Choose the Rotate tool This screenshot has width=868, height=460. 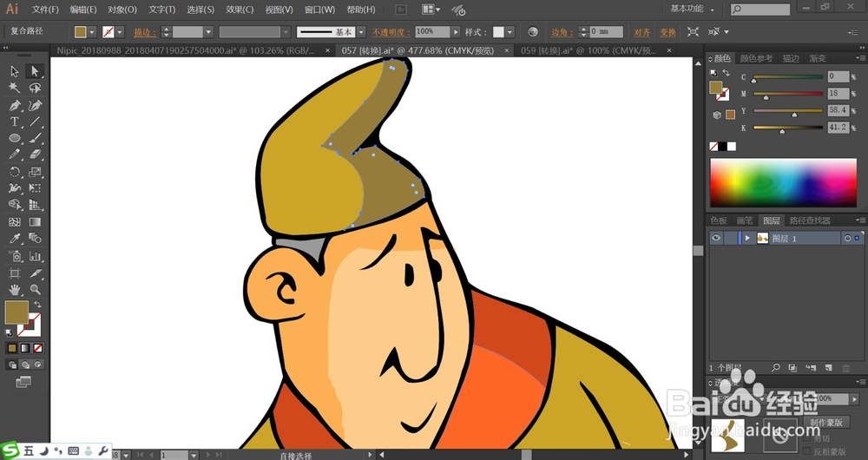[15, 172]
